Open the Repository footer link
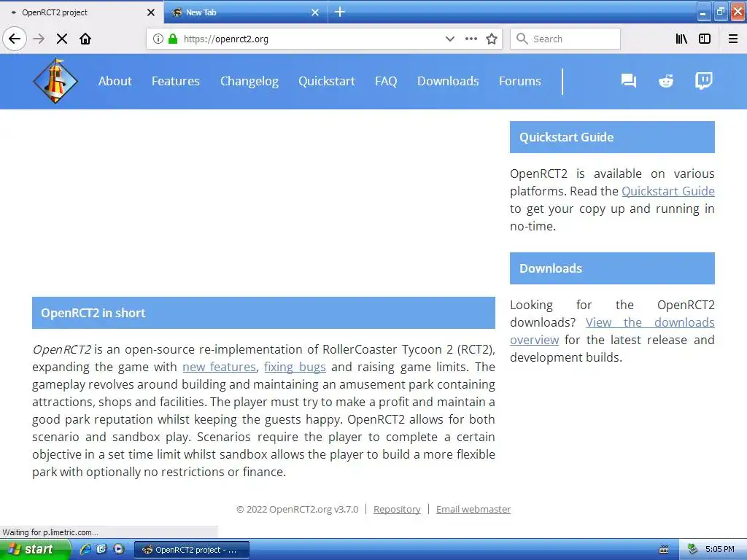747x560 pixels. tap(397, 509)
